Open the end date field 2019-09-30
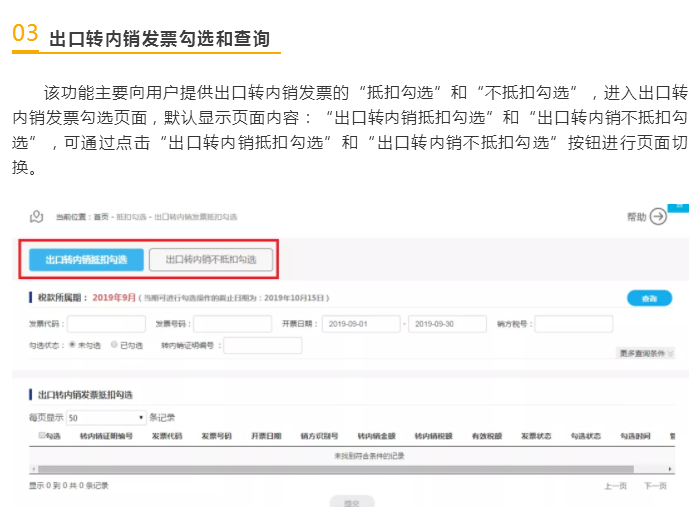 point(446,324)
